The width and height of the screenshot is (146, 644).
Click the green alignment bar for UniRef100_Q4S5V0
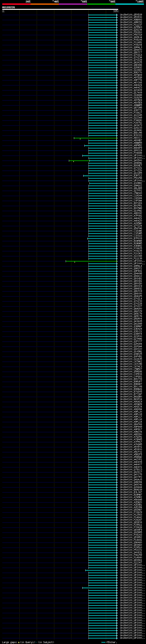click(79, 161)
